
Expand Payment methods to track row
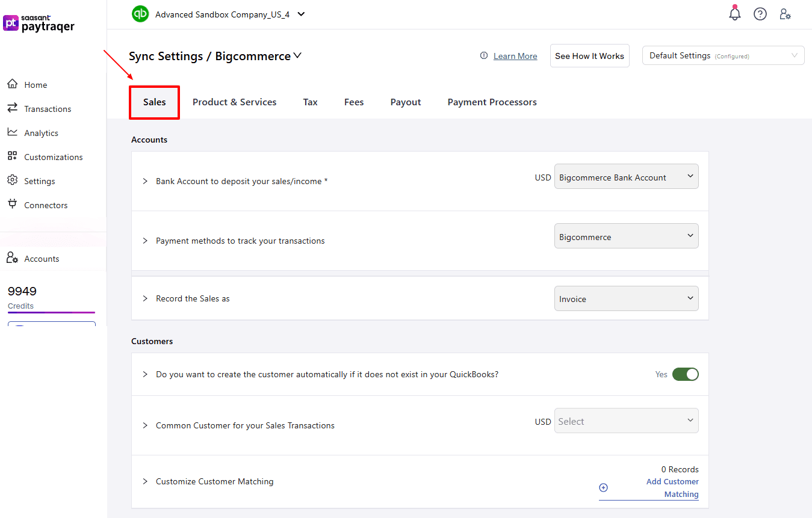click(x=145, y=241)
